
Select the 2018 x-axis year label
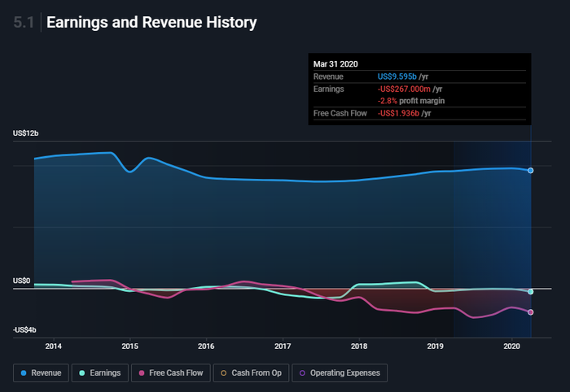point(358,346)
